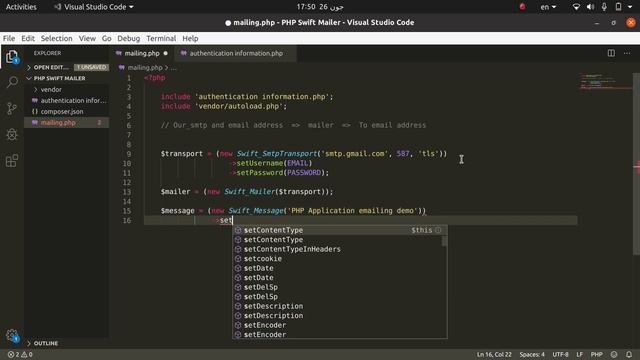Image resolution: width=640 pixels, height=360 pixels.
Task: Click the 1 UNSAVED badge
Action: pyautogui.click(x=91, y=67)
